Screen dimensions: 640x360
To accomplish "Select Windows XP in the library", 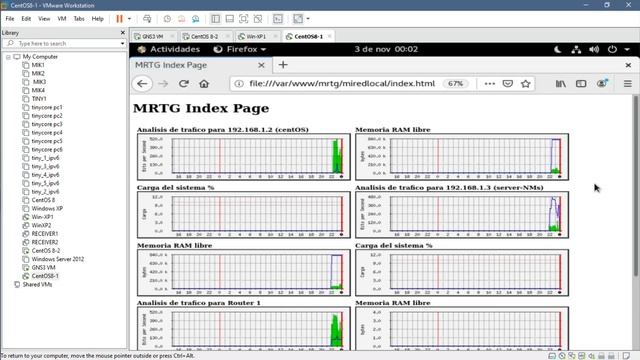I will pyautogui.click(x=47, y=209).
